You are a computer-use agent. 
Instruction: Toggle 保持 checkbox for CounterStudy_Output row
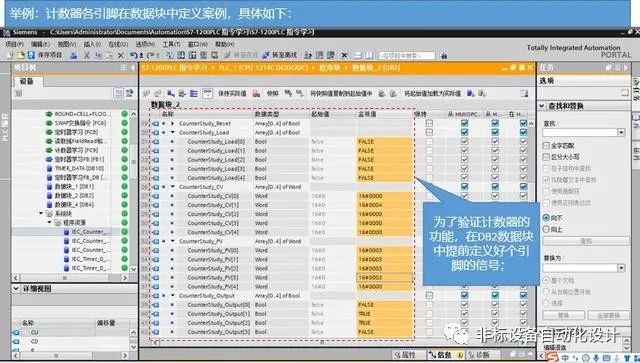click(429, 295)
